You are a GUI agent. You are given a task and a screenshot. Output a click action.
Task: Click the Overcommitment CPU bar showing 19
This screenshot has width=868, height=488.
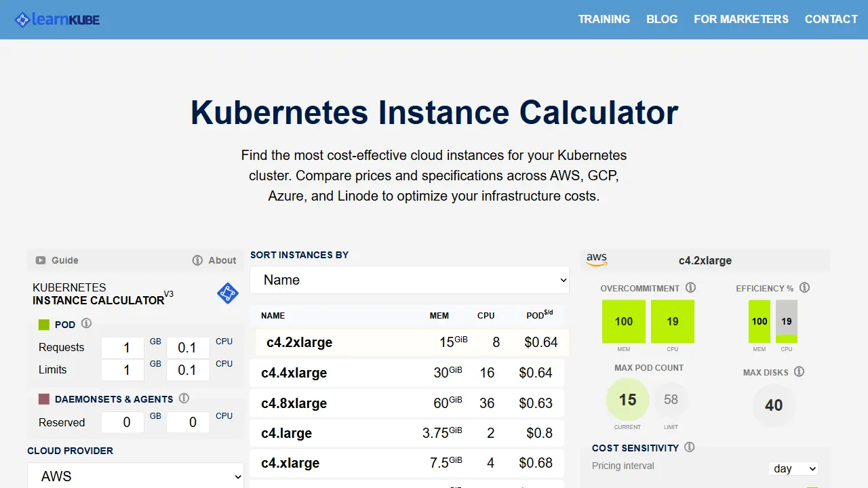tap(673, 321)
